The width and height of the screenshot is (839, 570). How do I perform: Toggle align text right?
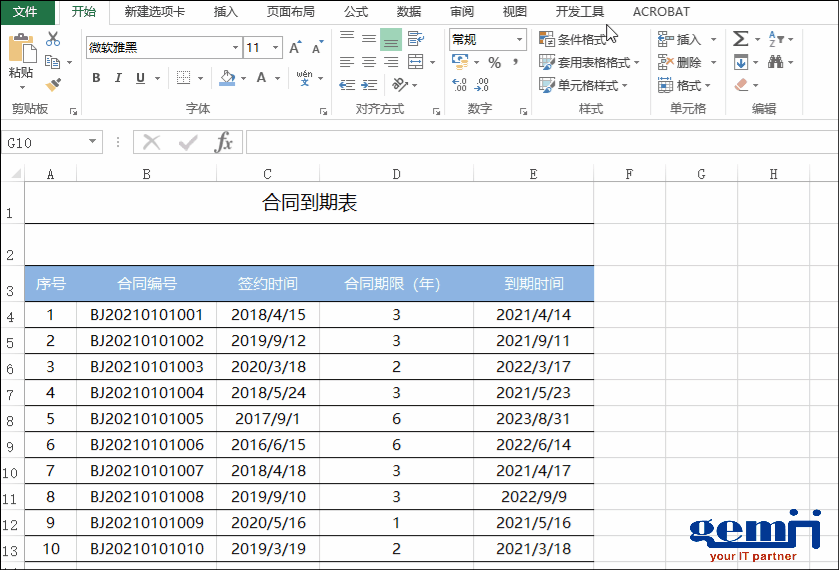pos(391,62)
